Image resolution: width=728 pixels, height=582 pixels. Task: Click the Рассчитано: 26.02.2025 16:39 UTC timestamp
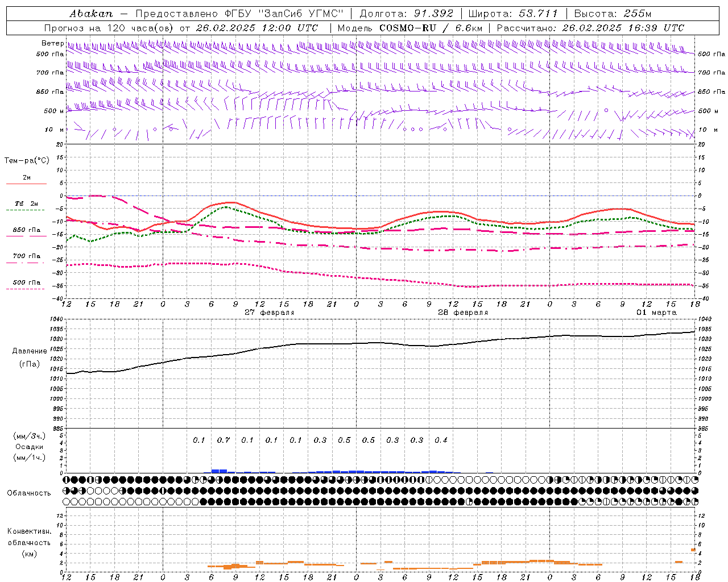(x=590, y=28)
